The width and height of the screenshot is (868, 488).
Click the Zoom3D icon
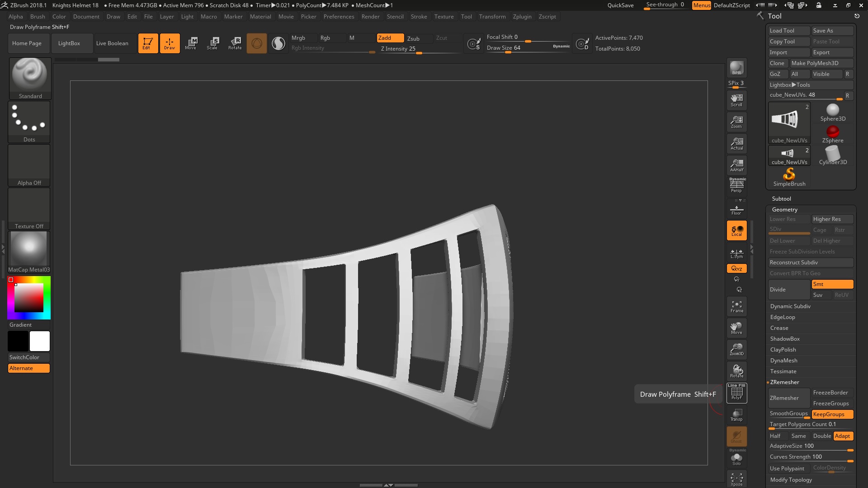pos(736,349)
